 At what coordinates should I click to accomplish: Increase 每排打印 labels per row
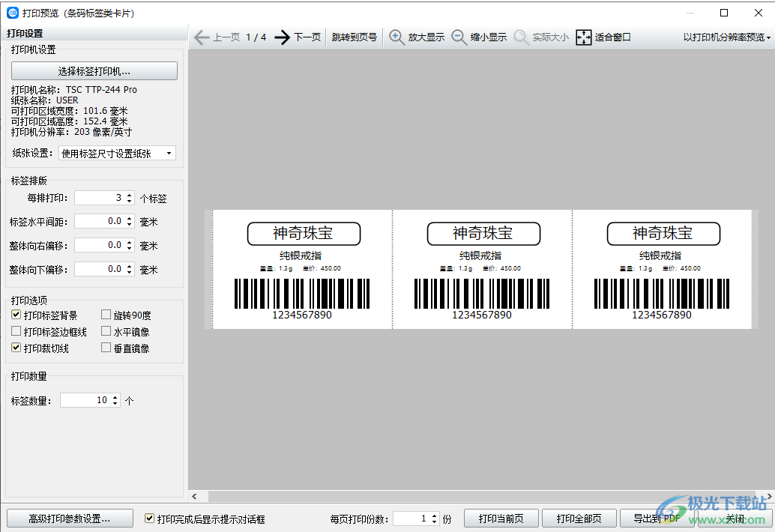(x=130, y=195)
